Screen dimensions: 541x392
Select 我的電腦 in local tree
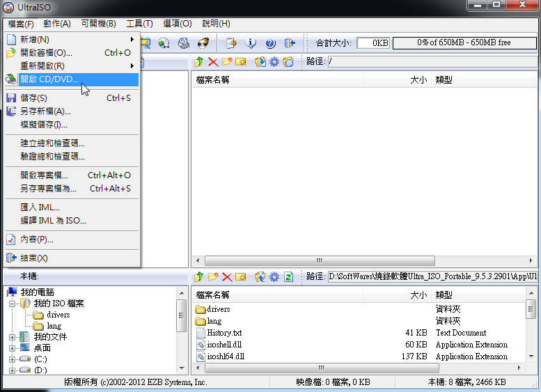(38, 292)
